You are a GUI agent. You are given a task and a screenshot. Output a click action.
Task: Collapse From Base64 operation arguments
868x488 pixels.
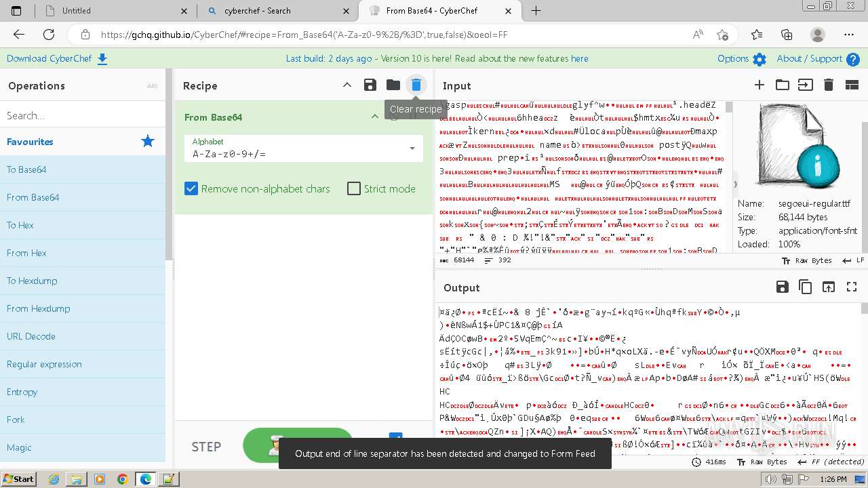tap(374, 117)
